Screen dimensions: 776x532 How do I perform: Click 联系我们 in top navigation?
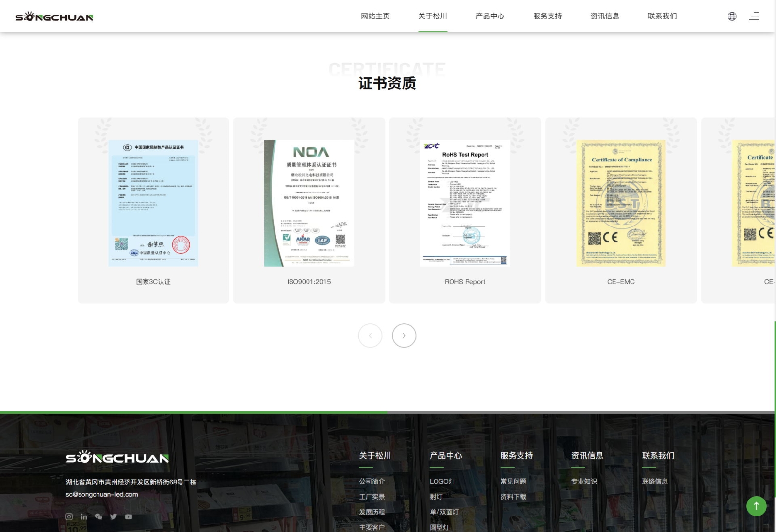coord(662,16)
